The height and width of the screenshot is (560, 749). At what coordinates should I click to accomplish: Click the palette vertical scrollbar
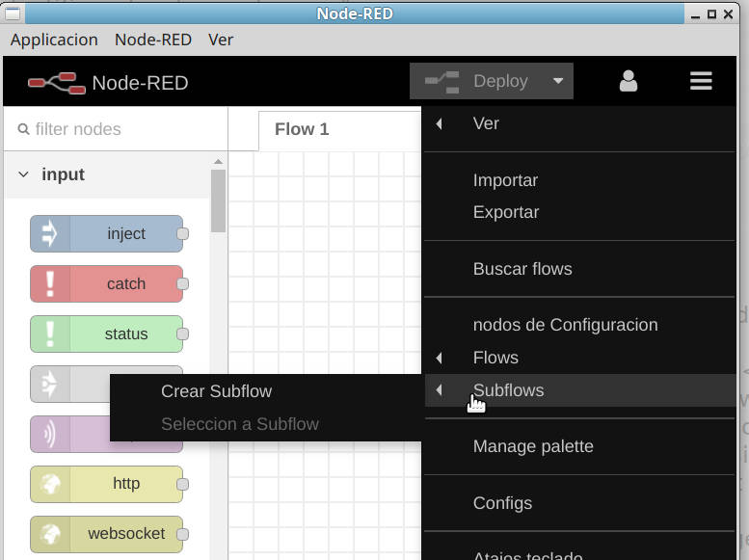[219, 200]
